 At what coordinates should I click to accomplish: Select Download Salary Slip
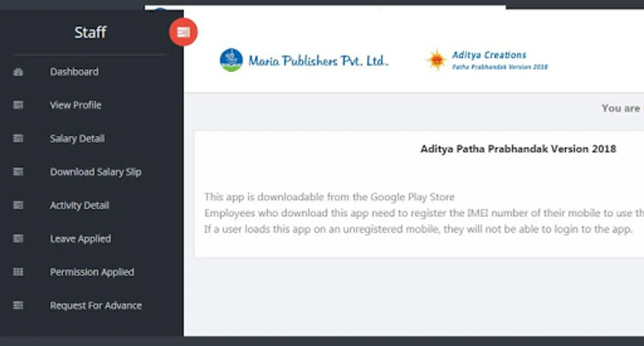pos(96,172)
